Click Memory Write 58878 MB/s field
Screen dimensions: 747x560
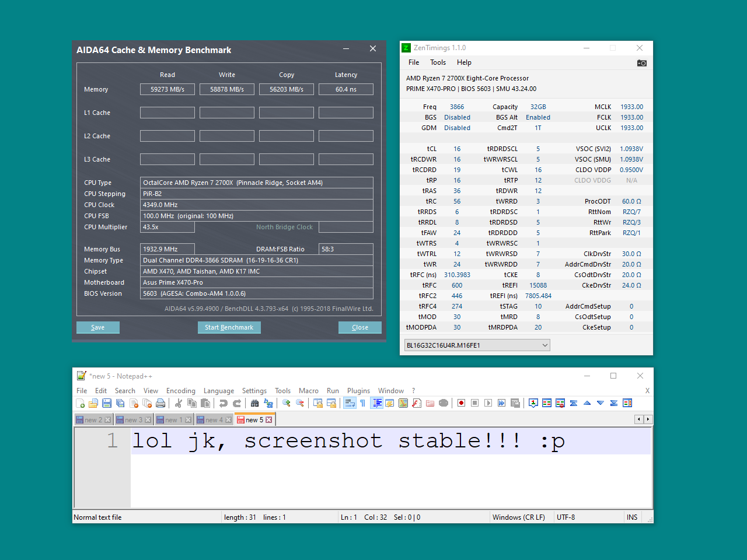(227, 89)
